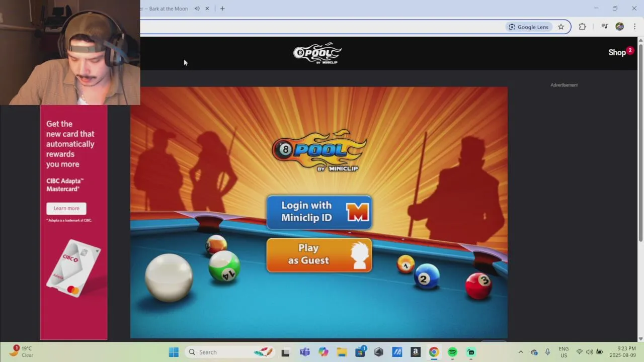Open the ENG US language switcher
644x362 pixels.
click(x=563, y=352)
